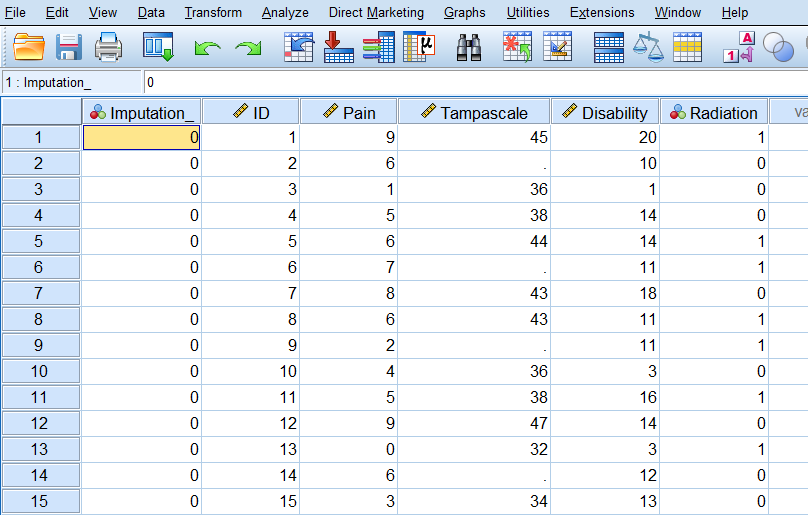Toggle value labels display icon
This screenshot has height=515, width=808.
click(x=738, y=48)
